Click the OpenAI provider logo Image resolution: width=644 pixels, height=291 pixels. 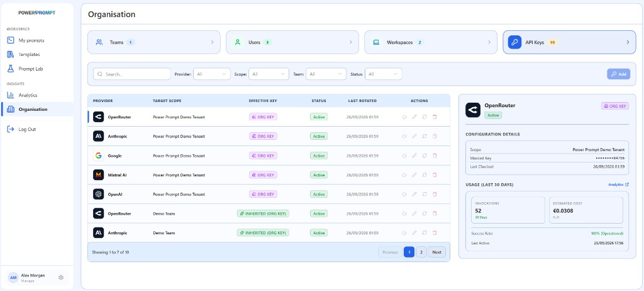click(x=98, y=194)
